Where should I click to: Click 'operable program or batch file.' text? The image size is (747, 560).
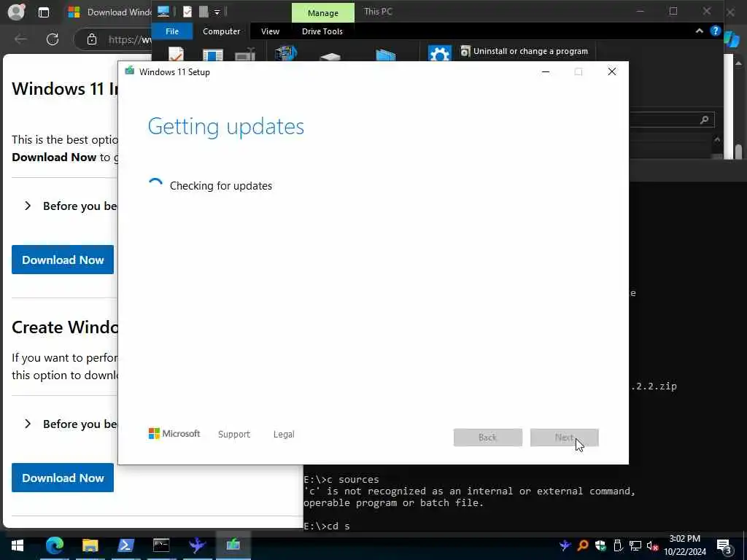tap(394, 503)
